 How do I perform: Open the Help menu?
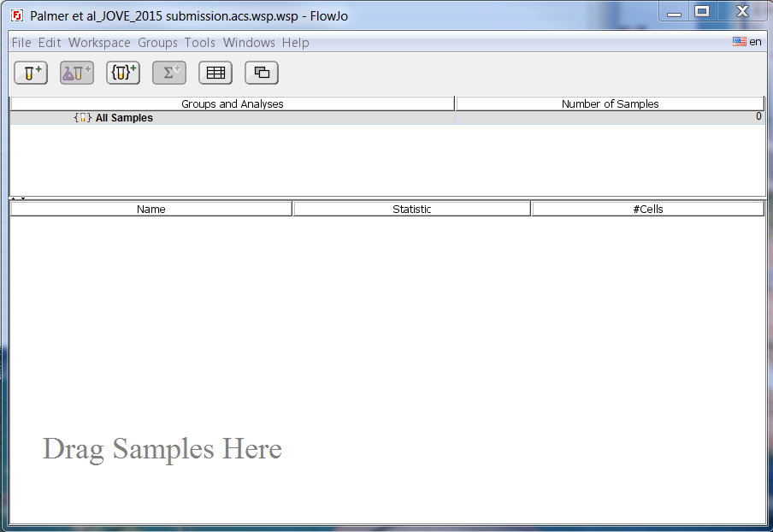pyautogui.click(x=296, y=43)
